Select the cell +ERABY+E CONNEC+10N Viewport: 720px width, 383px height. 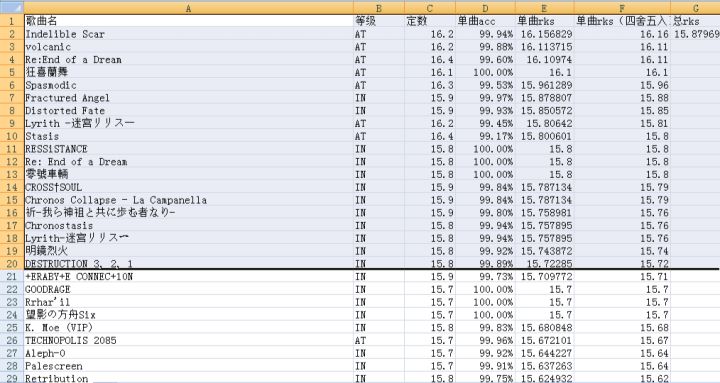188,276
